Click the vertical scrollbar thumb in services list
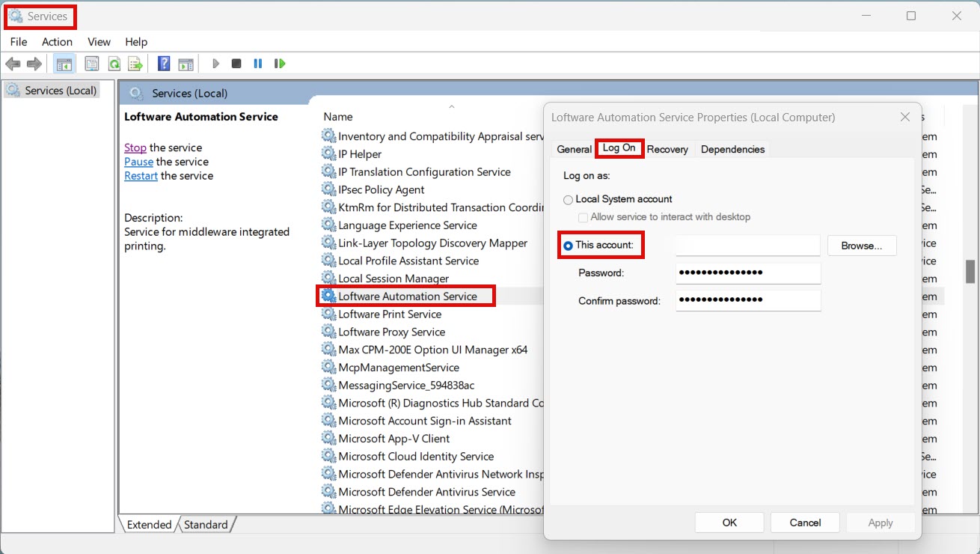This screenshot has width=980, height=554. click(970, 271)
